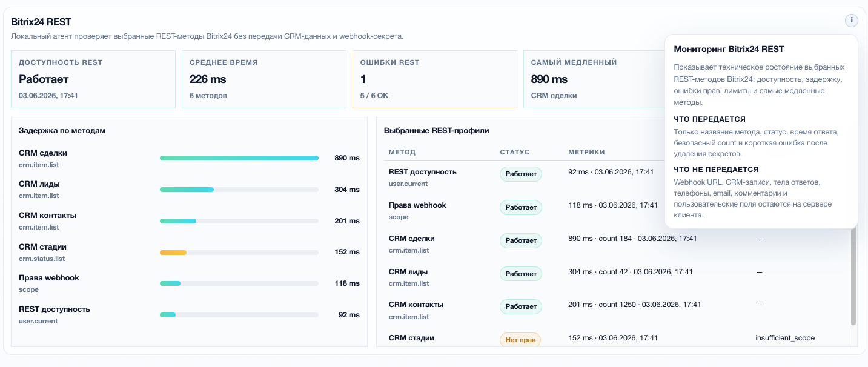Viewport: 868px width, 367px height.
Task: Click the 201 ms value in latency list
Action: point(347,221)
